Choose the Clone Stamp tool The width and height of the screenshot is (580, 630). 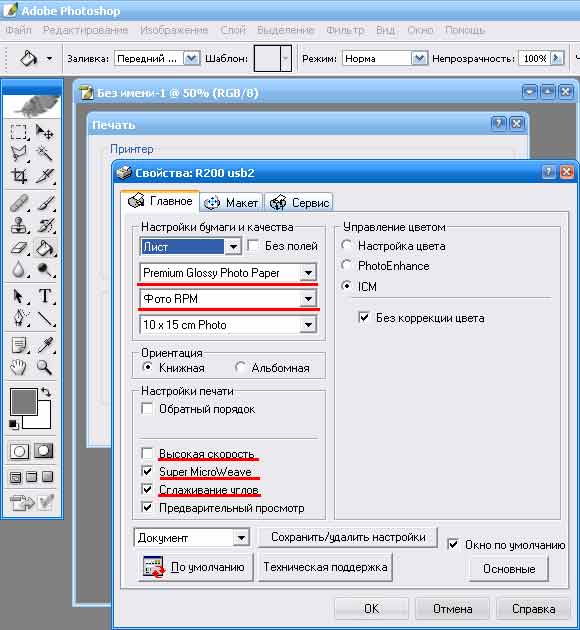pyautogui.click(x=19, y=225)
